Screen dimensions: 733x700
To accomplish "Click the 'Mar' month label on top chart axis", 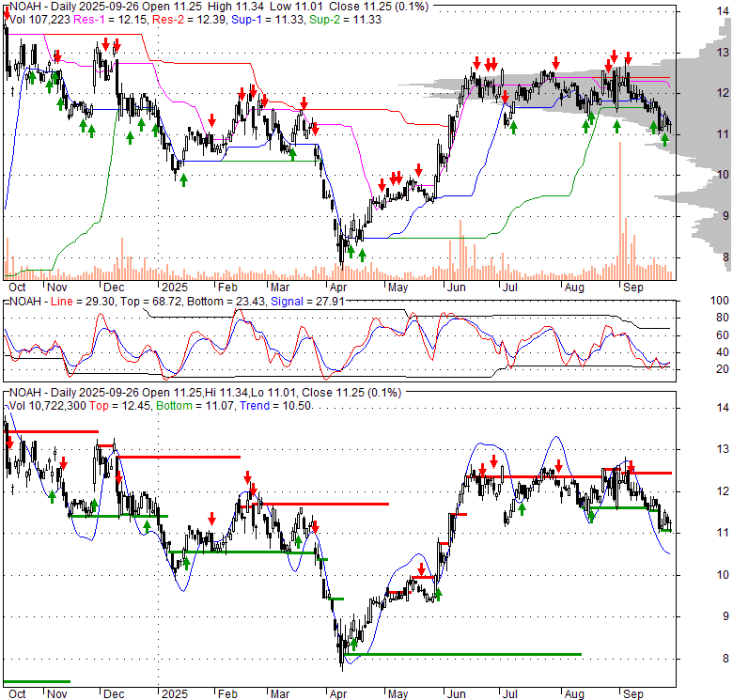I will (x=280, y=288).
